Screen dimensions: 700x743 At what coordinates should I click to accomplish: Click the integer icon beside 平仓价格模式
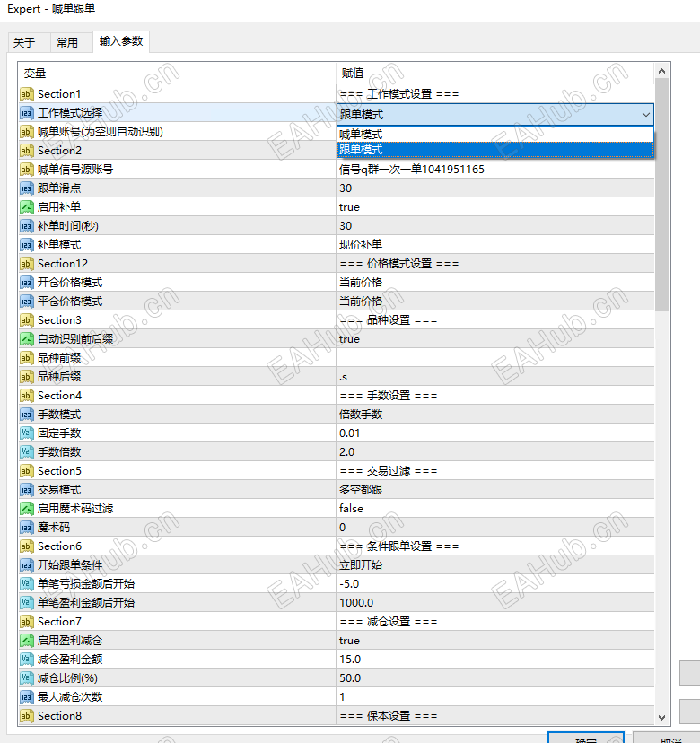(27, 302)
